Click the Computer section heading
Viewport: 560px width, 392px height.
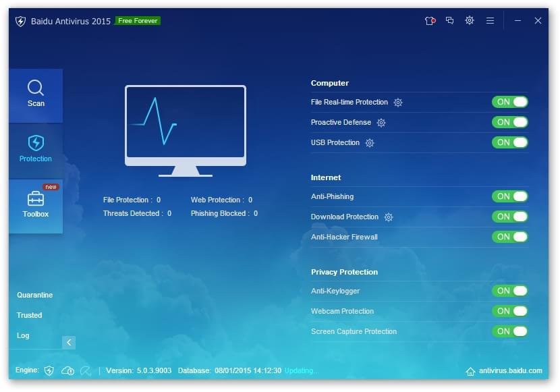330,83
